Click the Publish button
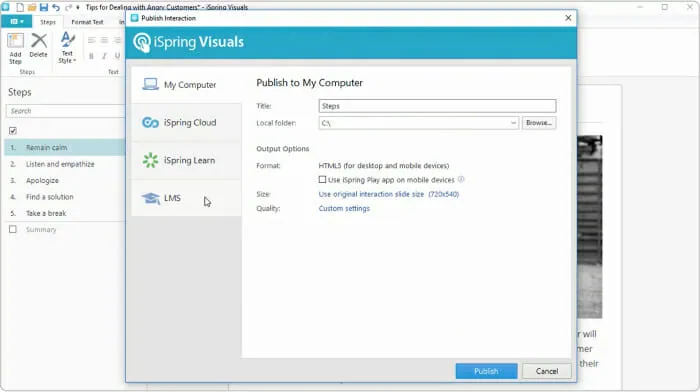 pyautogui.click(x=486, y=371)
